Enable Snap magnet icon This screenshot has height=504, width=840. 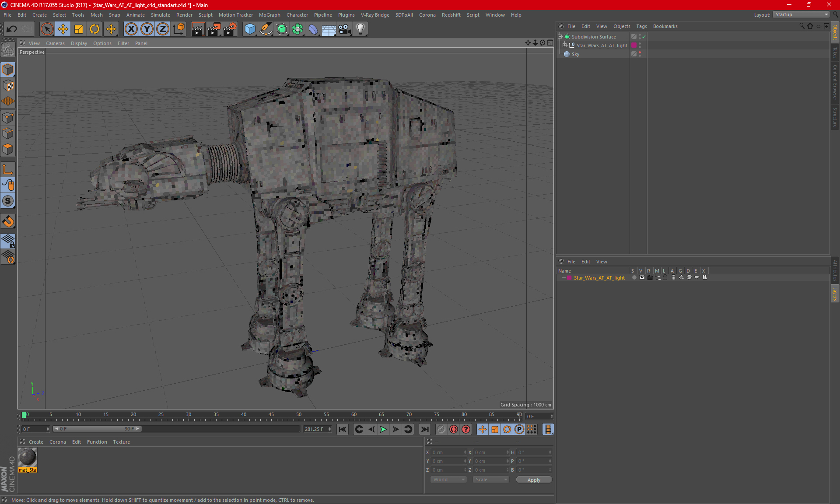(x=8, y=221)
